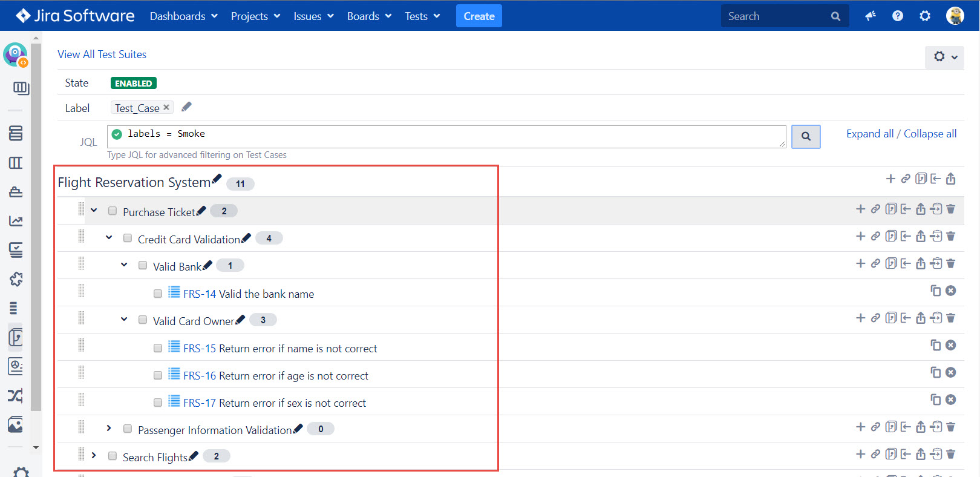Collapse the Valid Card Owner folder
This screenshot has height=477, width=980.
[124, 319]
